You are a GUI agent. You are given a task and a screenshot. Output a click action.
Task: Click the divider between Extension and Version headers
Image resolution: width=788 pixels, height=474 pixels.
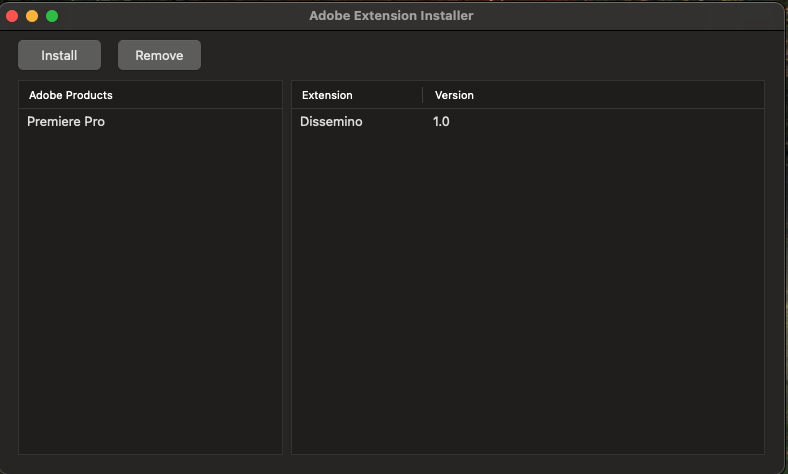tap(423, 95)
